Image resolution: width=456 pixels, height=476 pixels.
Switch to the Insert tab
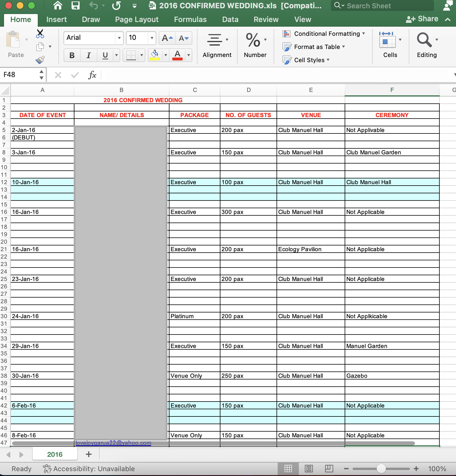pos(56,19)
